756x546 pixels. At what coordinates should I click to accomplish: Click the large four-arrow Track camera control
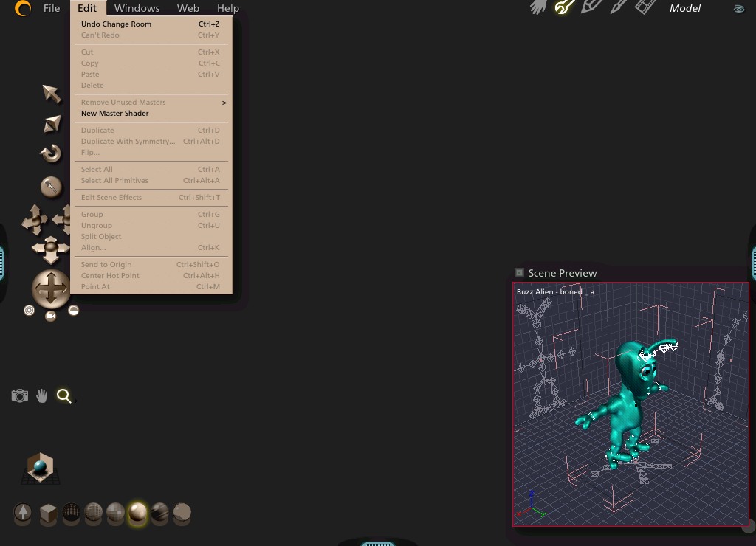tap(51, 288)
